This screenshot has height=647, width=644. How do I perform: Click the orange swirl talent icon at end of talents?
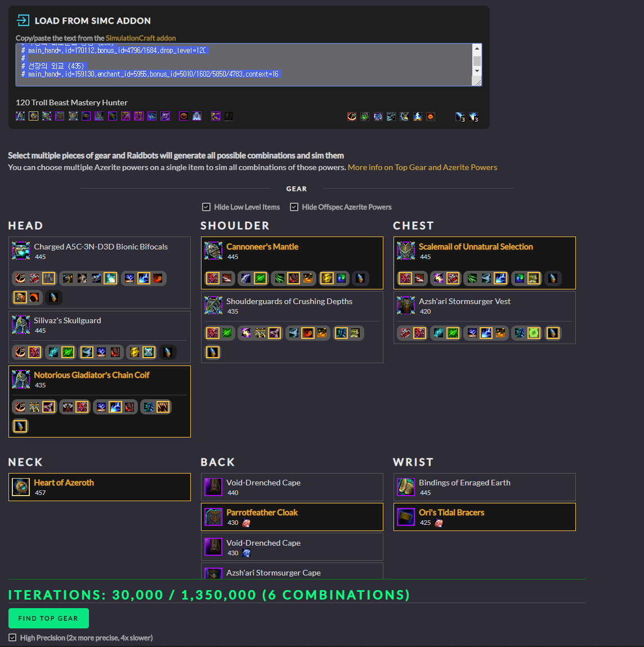pos(431,117)
